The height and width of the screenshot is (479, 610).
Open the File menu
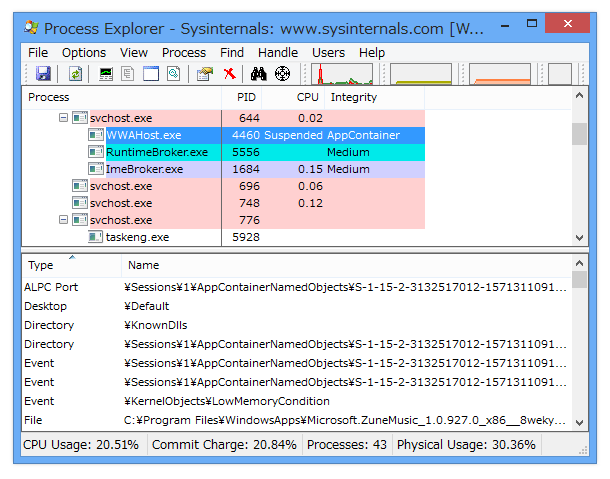[38, 53]
